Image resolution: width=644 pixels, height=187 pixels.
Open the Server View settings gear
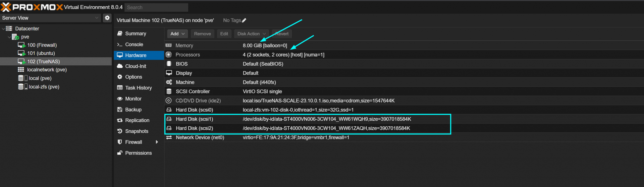click(107, 18)
